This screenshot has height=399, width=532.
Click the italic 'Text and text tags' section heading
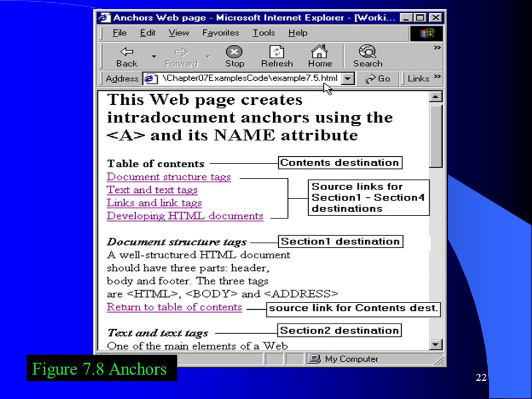pyautogui.click(x=158, y=333)
